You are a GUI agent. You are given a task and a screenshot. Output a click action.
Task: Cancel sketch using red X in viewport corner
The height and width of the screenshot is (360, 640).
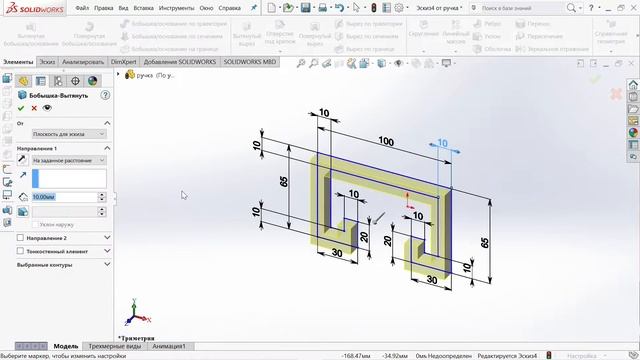point(616,95)
